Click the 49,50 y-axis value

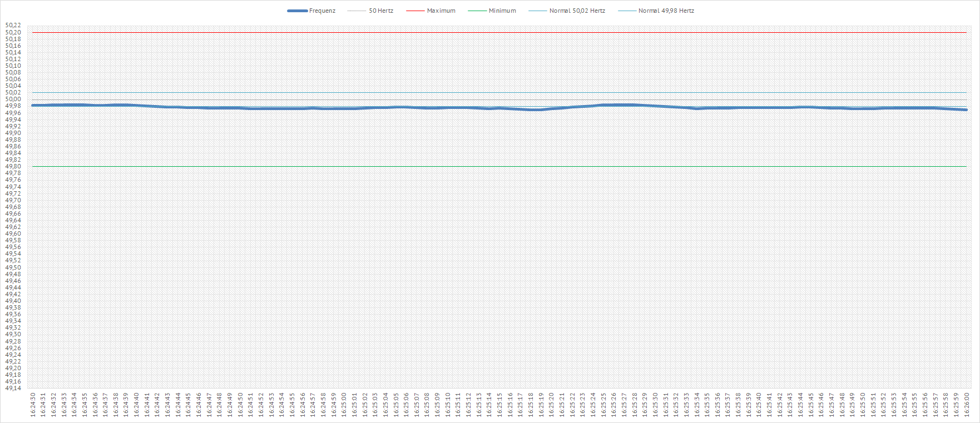13,267
